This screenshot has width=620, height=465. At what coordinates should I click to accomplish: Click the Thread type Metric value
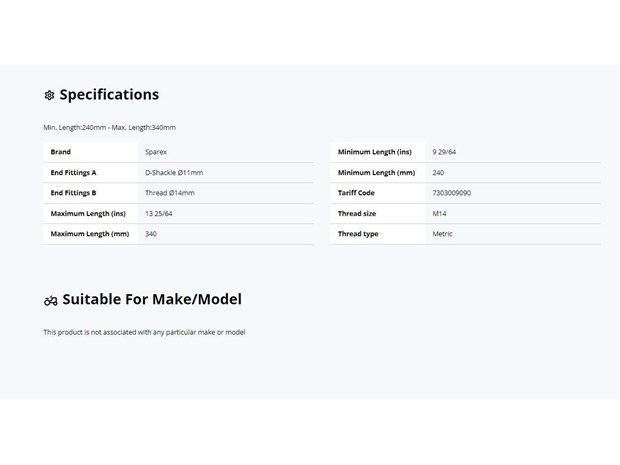442,234
